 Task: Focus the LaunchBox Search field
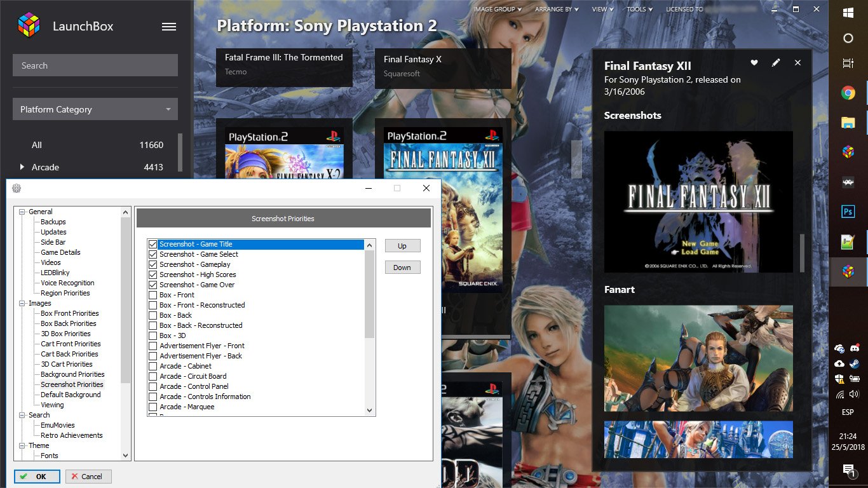pyautogui.click(x=95, y=65)
